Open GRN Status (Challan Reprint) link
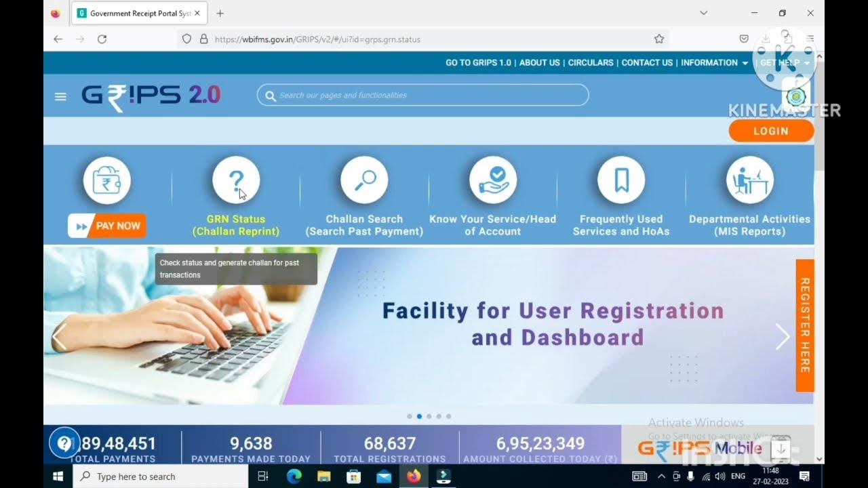 pos(236,225)
